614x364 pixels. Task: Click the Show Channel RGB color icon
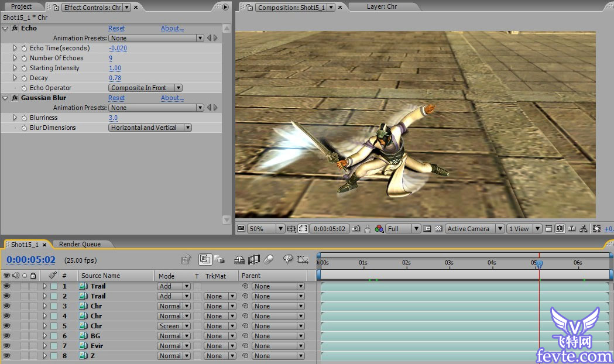coord(379,229)
